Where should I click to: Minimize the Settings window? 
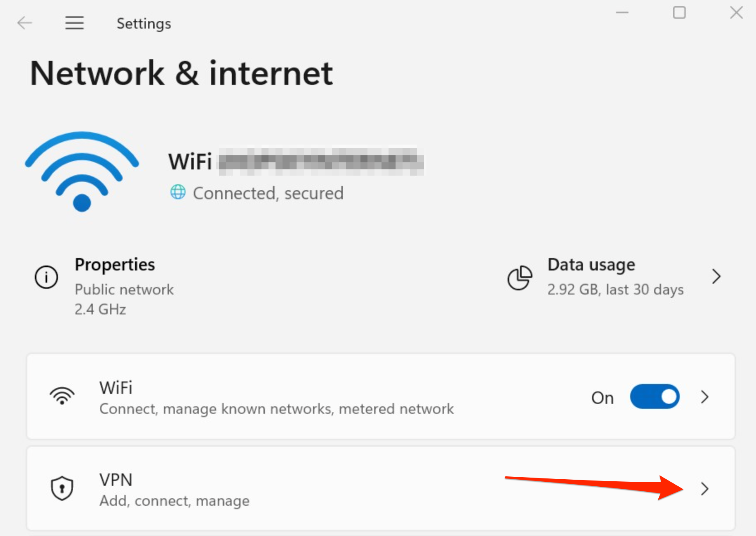pos(622,12)
